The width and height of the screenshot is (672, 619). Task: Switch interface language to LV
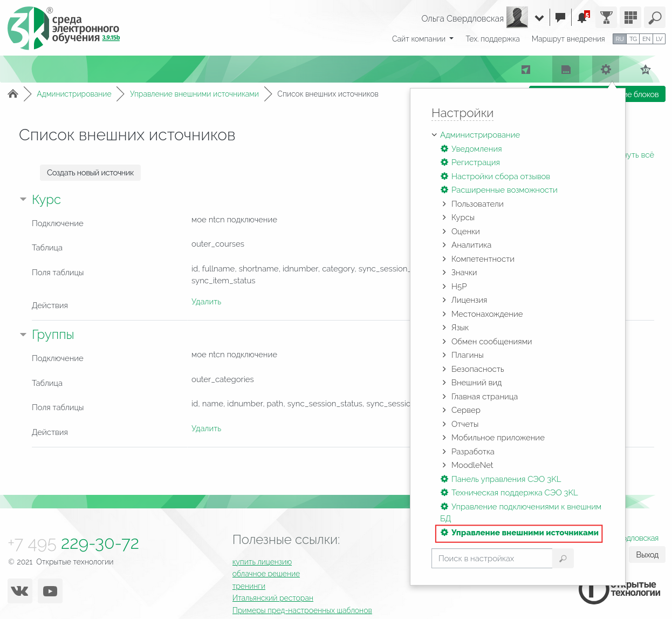coord(659,39)
